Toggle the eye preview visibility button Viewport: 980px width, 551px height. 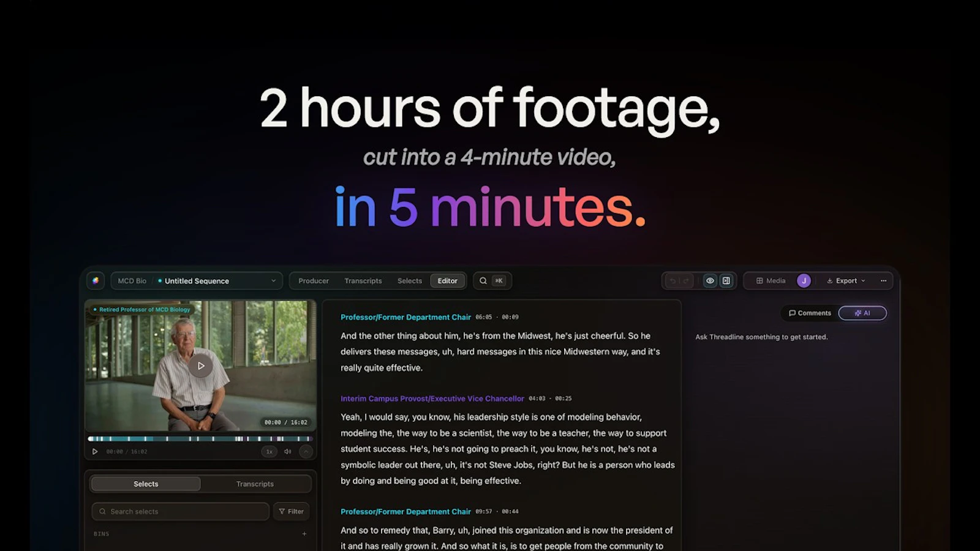coord(710,281)
